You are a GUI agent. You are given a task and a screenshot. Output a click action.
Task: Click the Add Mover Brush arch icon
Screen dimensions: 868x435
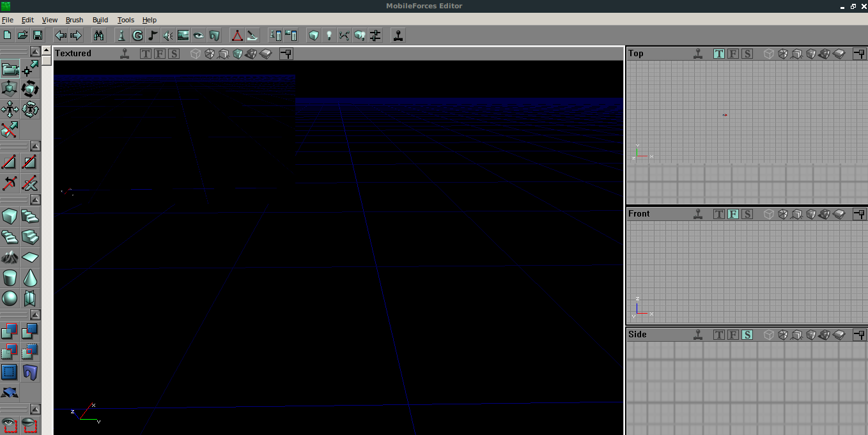[30, 371]
